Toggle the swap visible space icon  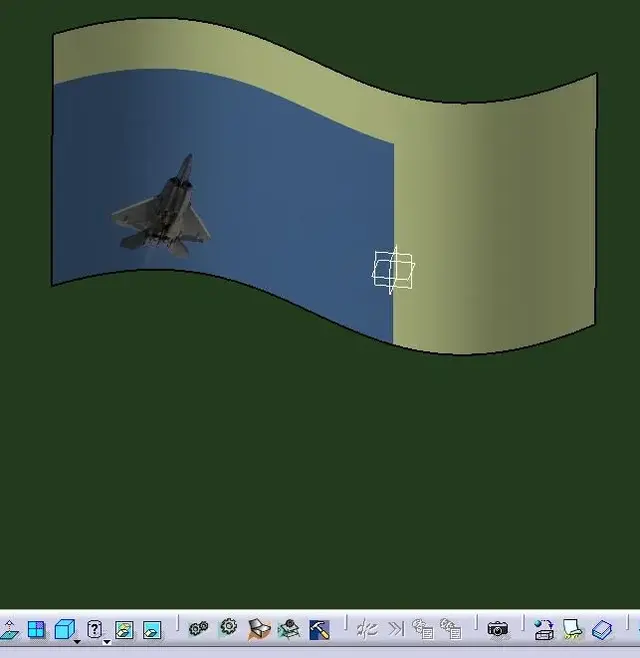pyautogui.click(x=152, y=630)
